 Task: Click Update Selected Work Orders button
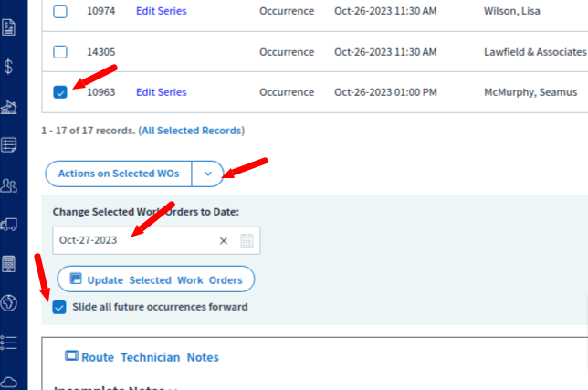point(156,279)
